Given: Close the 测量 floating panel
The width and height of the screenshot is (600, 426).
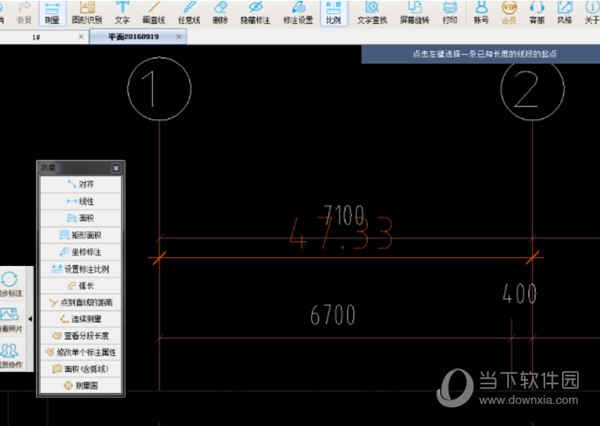Looking at the screenshot, I should (116, 168).
